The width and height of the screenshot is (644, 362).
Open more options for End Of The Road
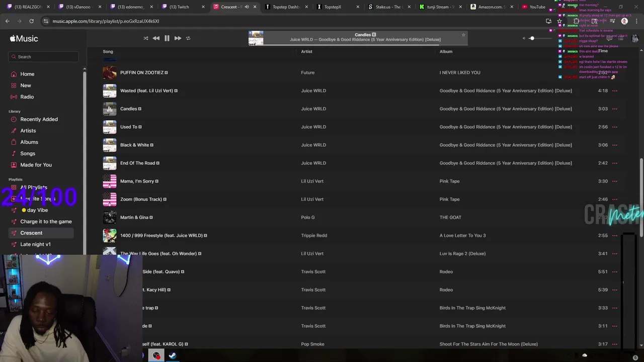[x=615, y=163]
